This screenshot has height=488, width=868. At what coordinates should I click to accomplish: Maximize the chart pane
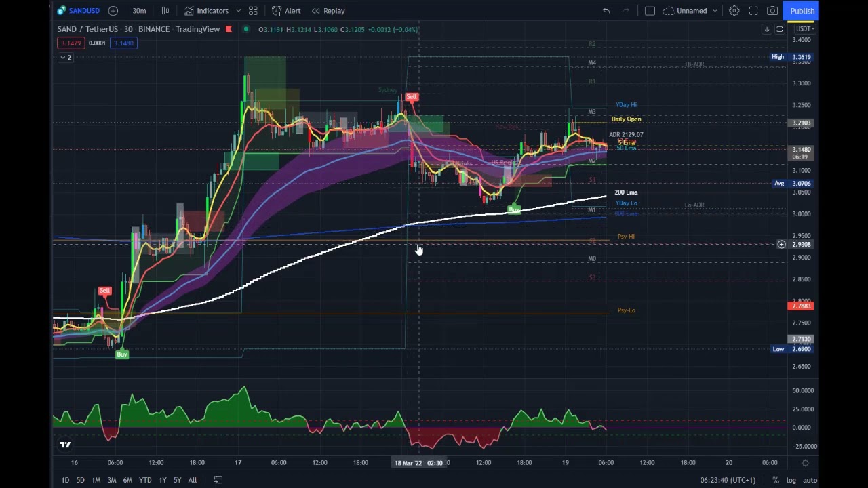coord(780,29)
